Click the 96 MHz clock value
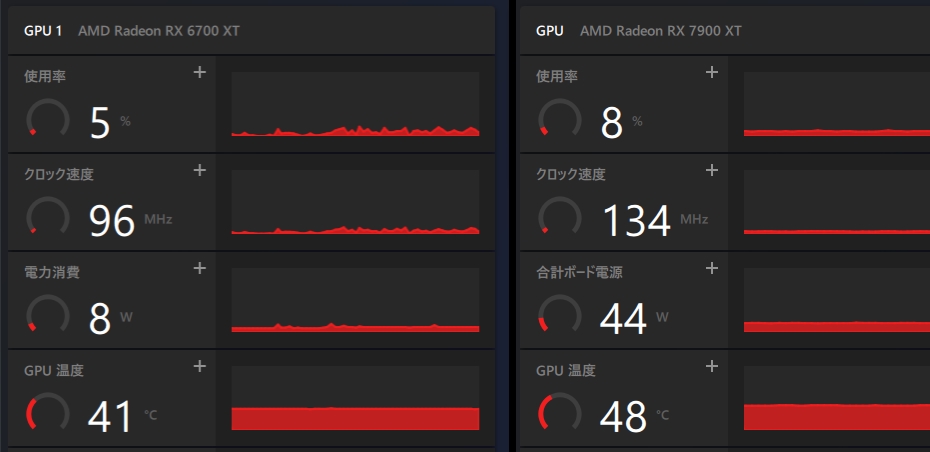The image size is (930, 452). (130, 221)
